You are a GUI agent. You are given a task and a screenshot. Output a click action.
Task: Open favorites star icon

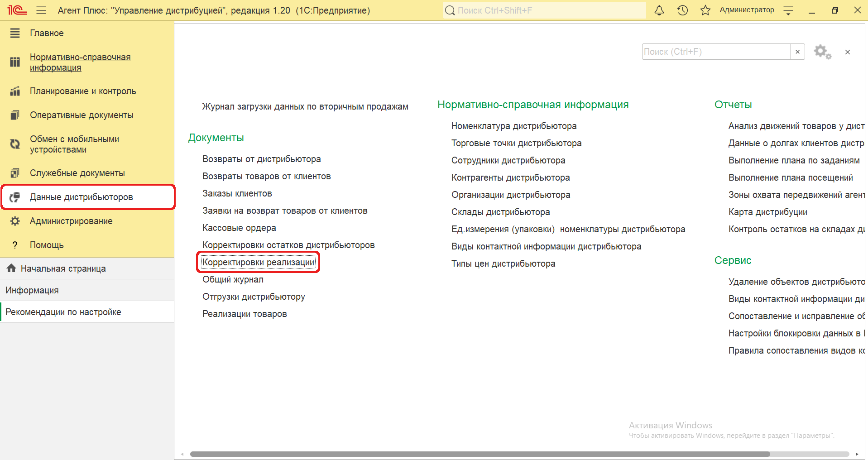coord(705,10)
